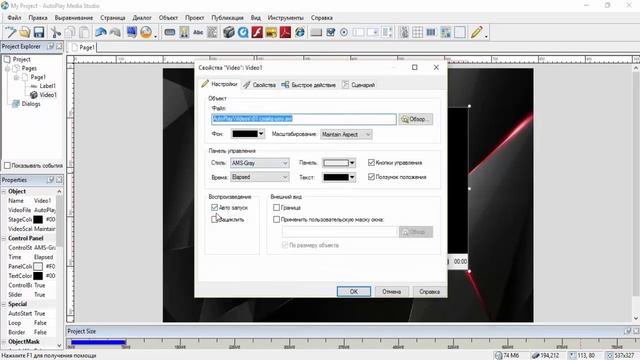Toggle Показывать события checkbox

(x=7, y=165)
